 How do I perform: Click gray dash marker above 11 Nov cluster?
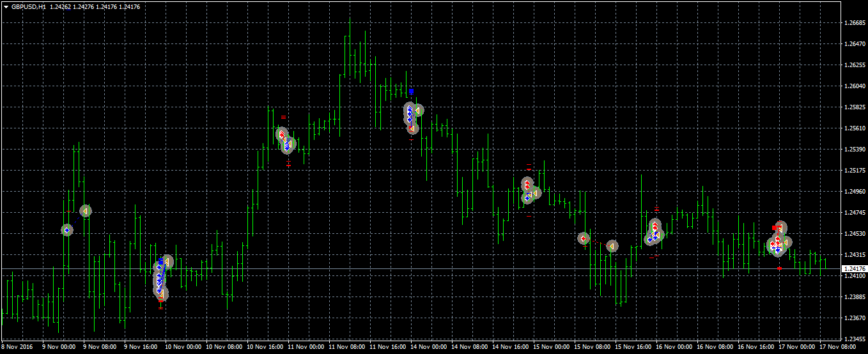coord(283,117)
